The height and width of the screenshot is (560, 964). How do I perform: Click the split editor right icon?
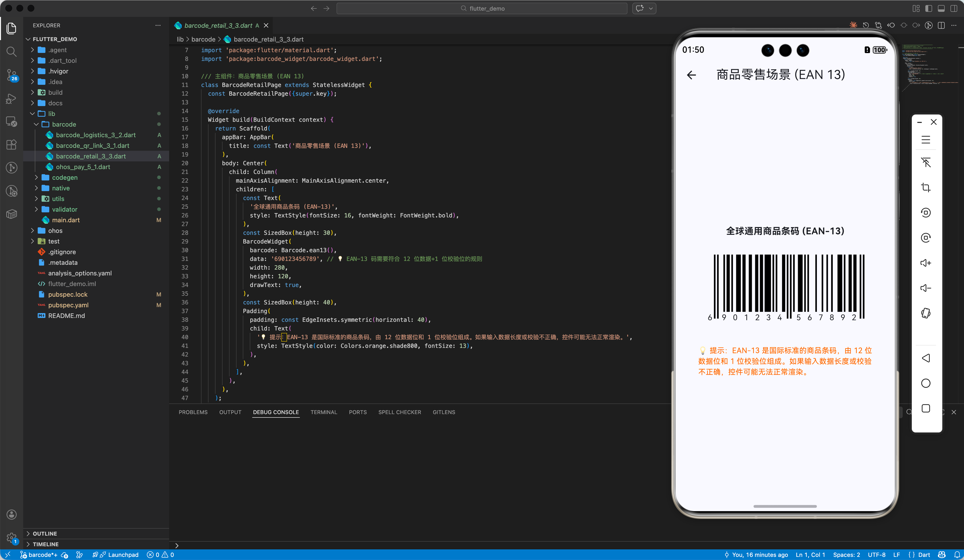click(942, 25)
